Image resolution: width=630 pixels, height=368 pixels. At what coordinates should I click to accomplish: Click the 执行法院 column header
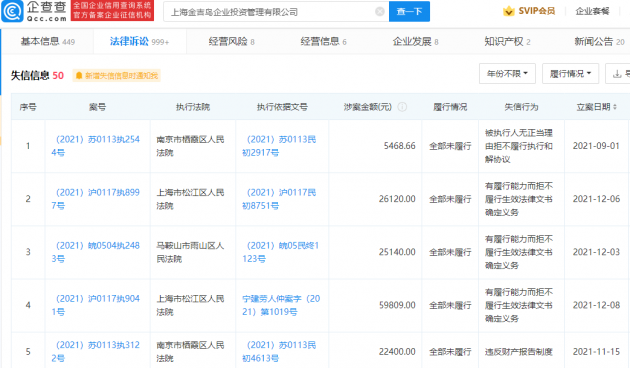point(193,107)
